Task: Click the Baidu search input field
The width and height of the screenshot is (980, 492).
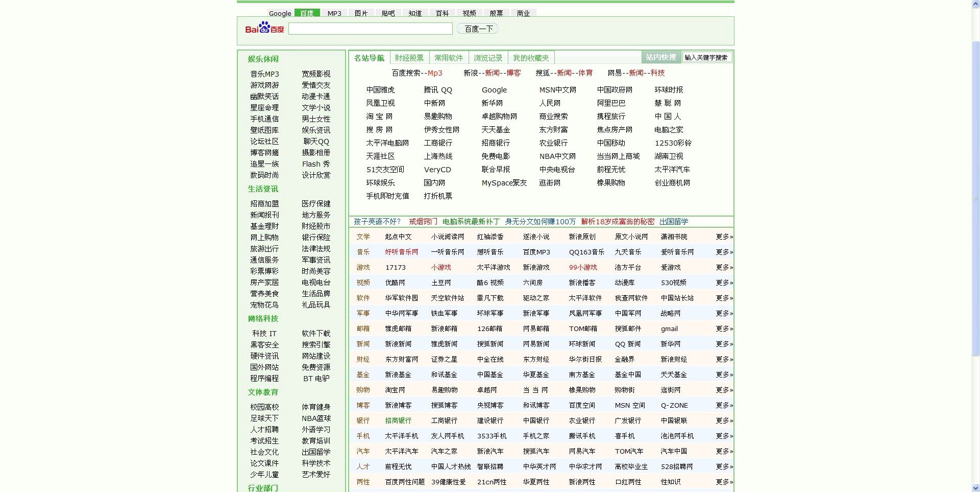Action: tap(371, 29)
